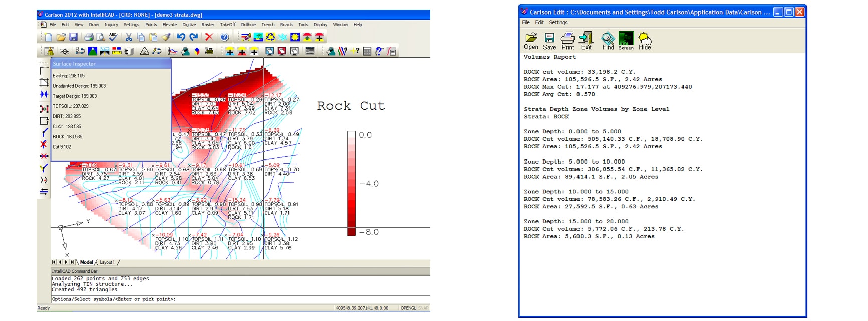868x321 pixels.
Task: Click the red X delete icon
Action: (209, 37)
